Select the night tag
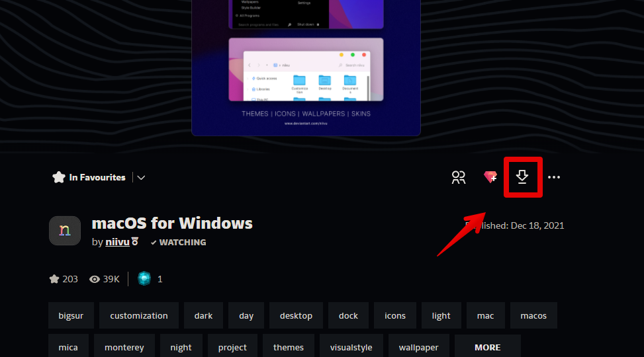The height and width of the screenshot is (357, 644). pos(181,347)
